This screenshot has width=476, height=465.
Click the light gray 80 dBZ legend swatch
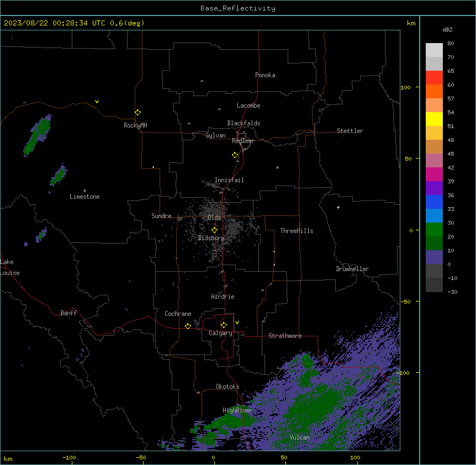[434, 50]
